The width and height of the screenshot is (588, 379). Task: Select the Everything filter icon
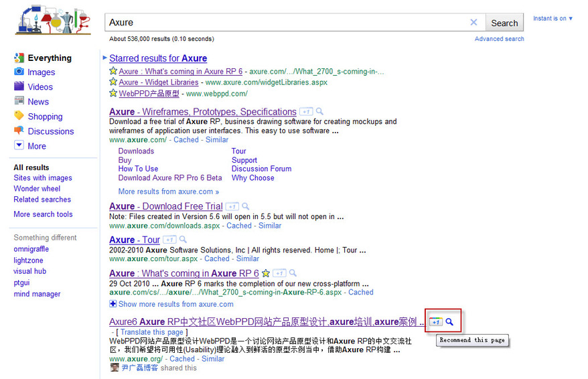[x=19, y=58]
